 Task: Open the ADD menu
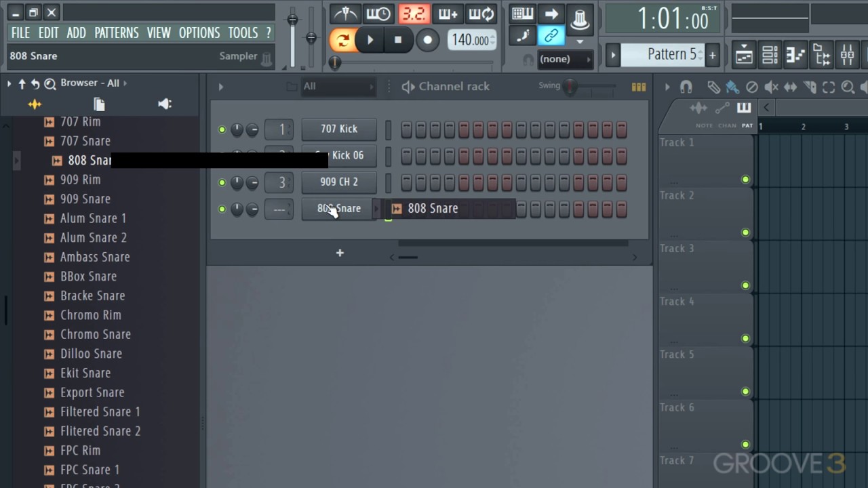tap(76, 33)
